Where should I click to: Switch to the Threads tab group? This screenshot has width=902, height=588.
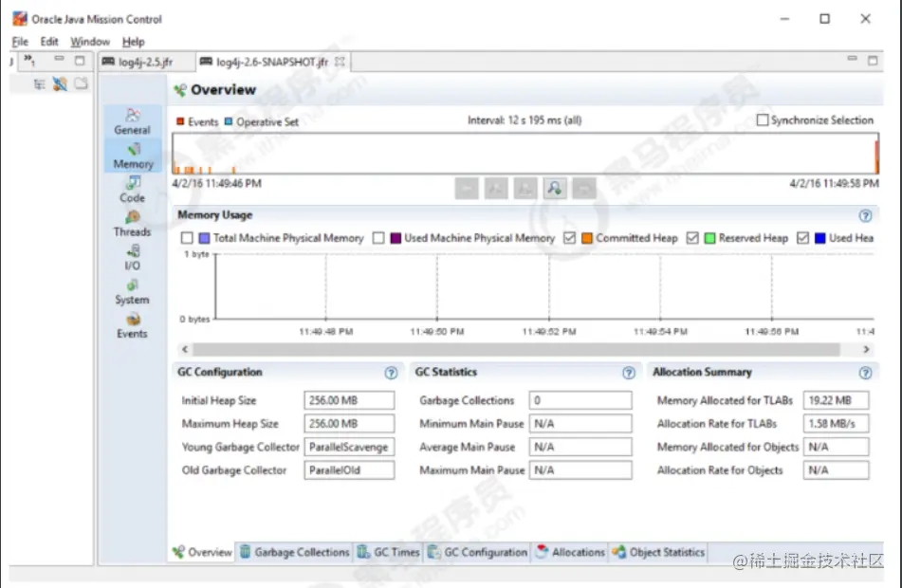click(132, 224)
